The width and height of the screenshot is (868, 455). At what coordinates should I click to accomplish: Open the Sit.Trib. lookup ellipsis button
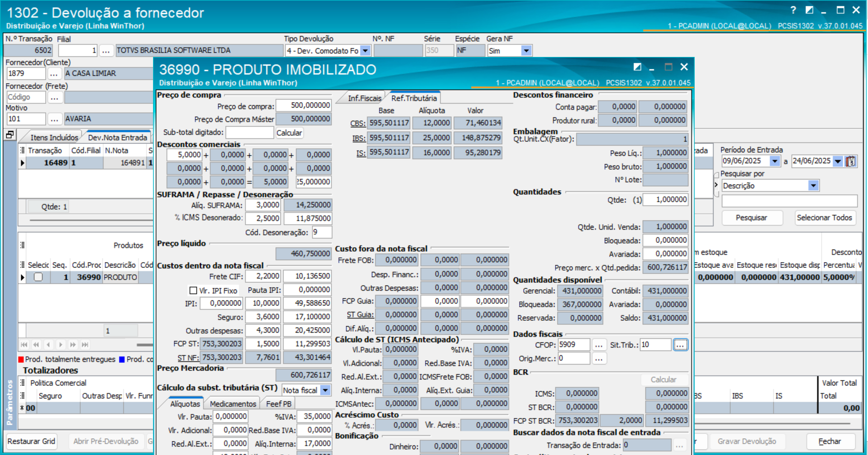click(680, 345)
